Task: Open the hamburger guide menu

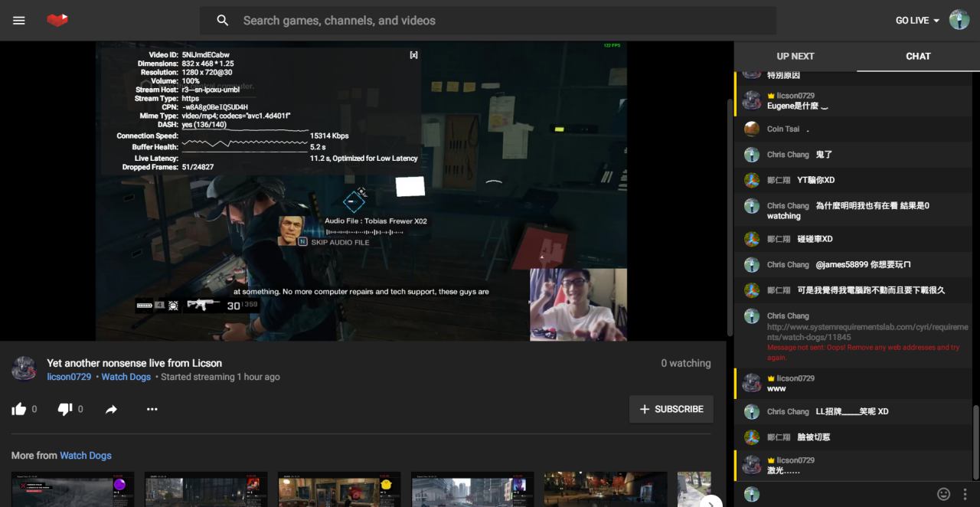Action: 19,21
